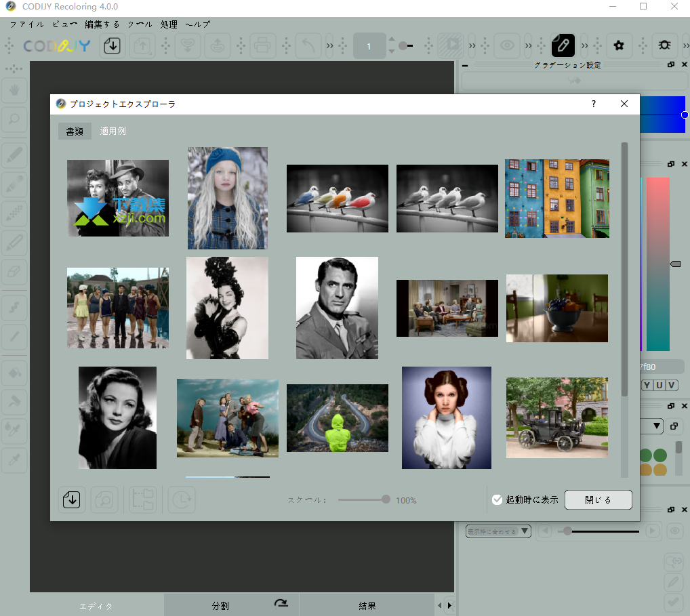Screen dimensions: 690x616
Task: Click the open image toolbar icon
Action: (x=113, y=46)
